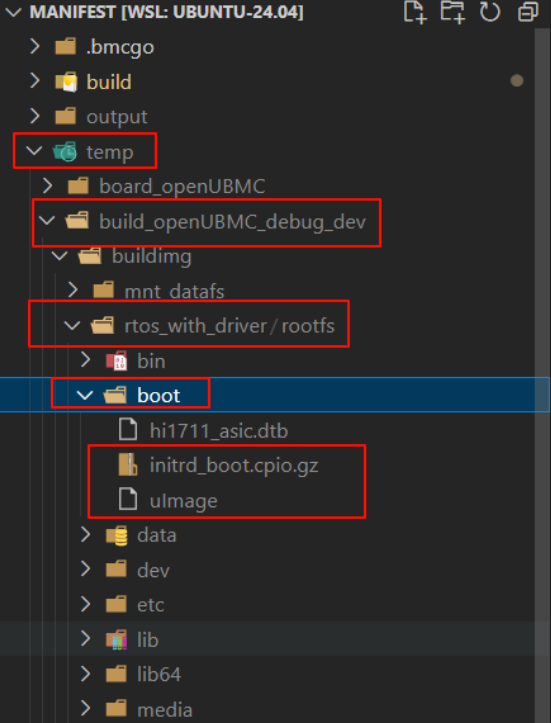This screenshot has height=723, width=551.
Task: Collapse the MANIFEST workspace section
Action: 13,12
